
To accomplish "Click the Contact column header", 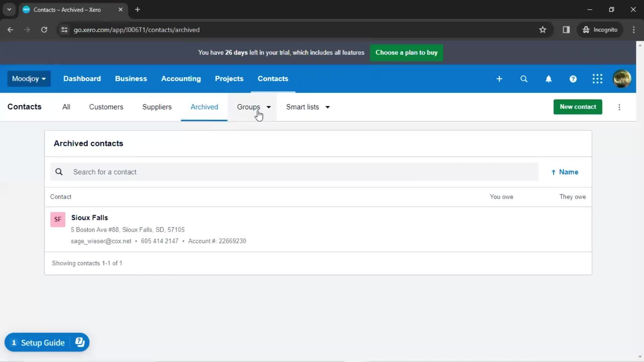I will click(61, 197).
